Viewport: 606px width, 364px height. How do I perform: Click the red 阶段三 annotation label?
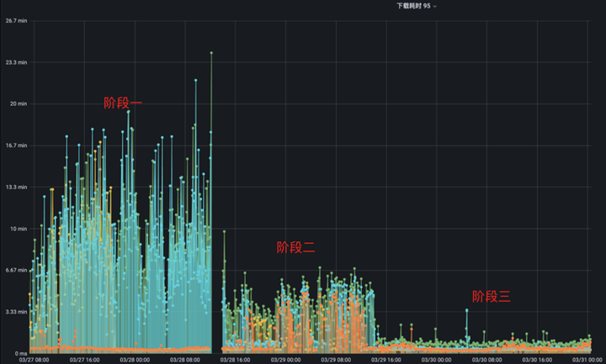pyautogui.click(x=492, y=296)
